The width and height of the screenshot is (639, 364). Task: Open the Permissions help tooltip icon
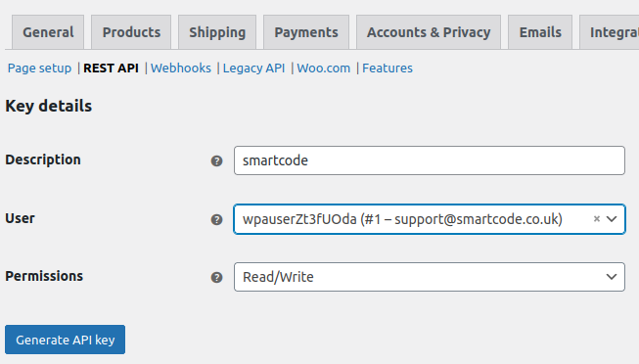point(216,278)
